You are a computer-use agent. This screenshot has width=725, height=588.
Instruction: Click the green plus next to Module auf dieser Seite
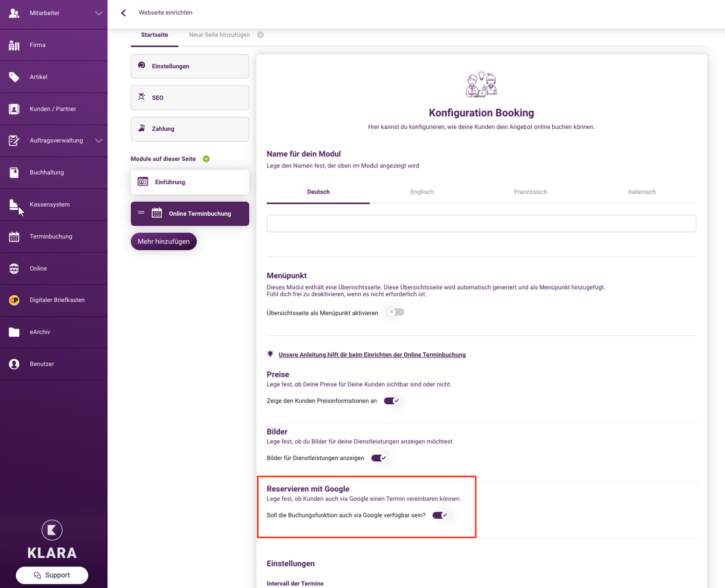tap(206, 159)
